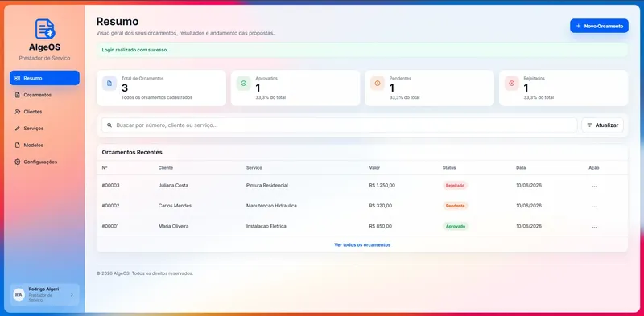
Task: Click the Status column header
Action: pyautogui.click(x=449, y=168)
